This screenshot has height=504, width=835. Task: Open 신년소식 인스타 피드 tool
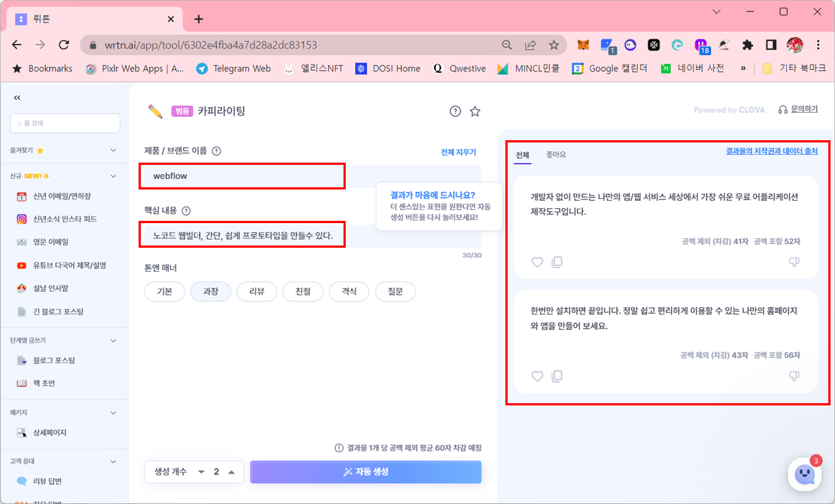[x=65, y=219]
